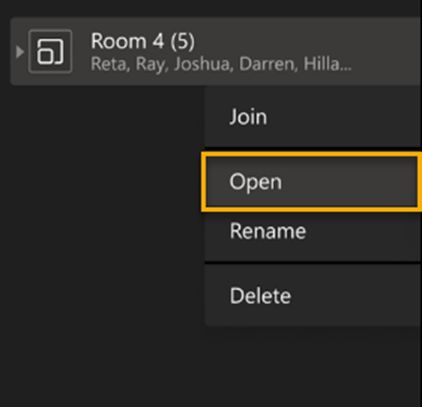The height and width of the screenshot is (407, 422).
Task: Delete Room 4 via the bottom menu entry
Action: click(313, 295)
